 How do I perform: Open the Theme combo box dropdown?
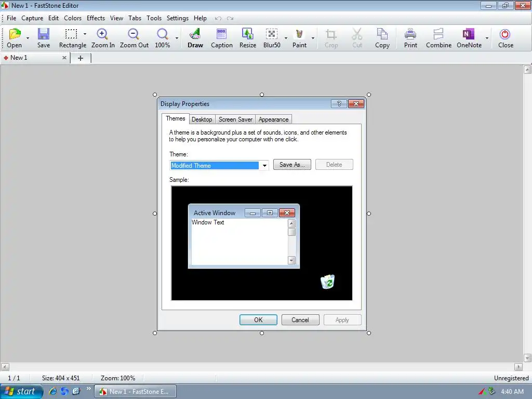coord(264,166)
